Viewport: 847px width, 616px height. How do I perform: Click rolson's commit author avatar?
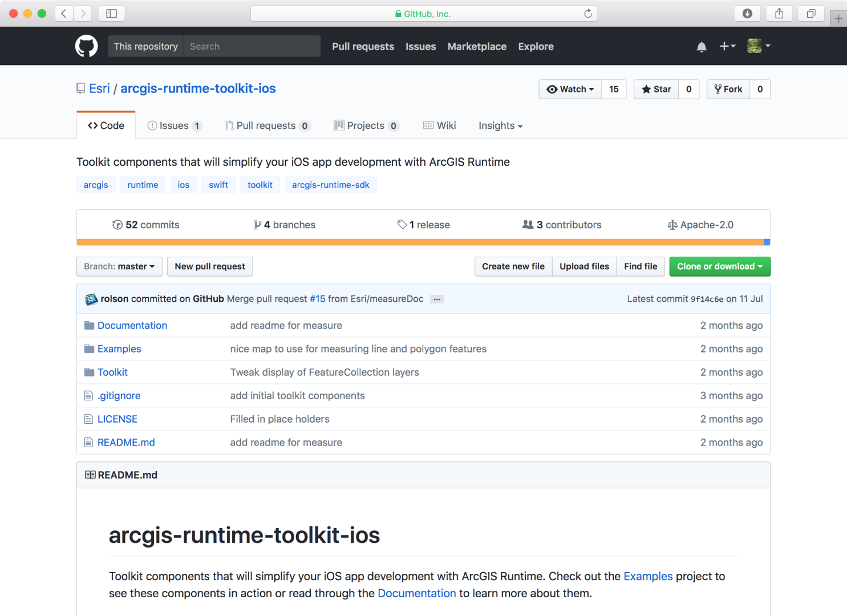coord(91,299)
